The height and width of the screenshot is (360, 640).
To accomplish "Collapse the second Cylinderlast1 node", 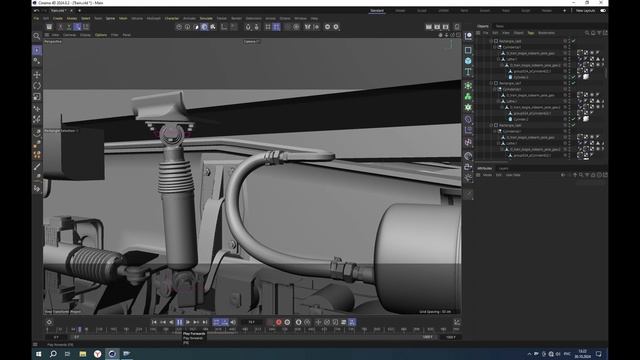I will point(495,89).
